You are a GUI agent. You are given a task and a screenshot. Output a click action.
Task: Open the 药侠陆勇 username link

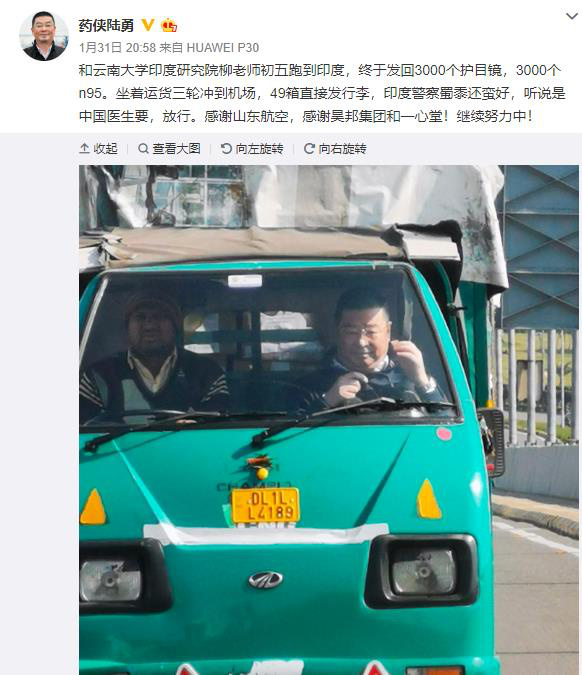coord(106,25)
